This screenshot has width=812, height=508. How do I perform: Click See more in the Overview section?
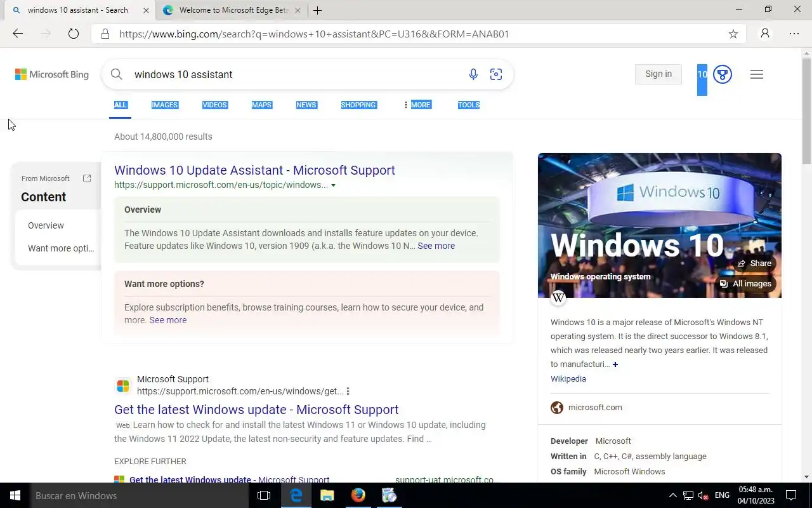coord(436,246)
